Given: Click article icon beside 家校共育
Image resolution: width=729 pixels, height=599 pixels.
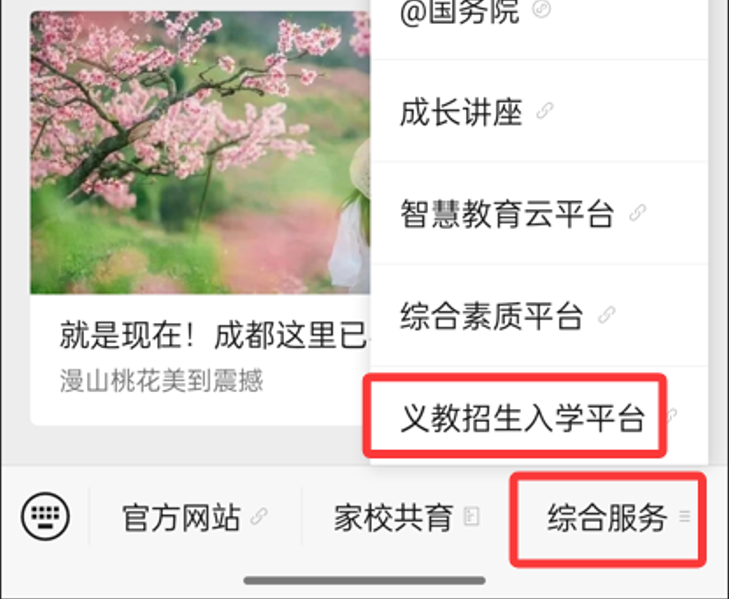Looking at the screenshot, I should (x=471, y=516).
